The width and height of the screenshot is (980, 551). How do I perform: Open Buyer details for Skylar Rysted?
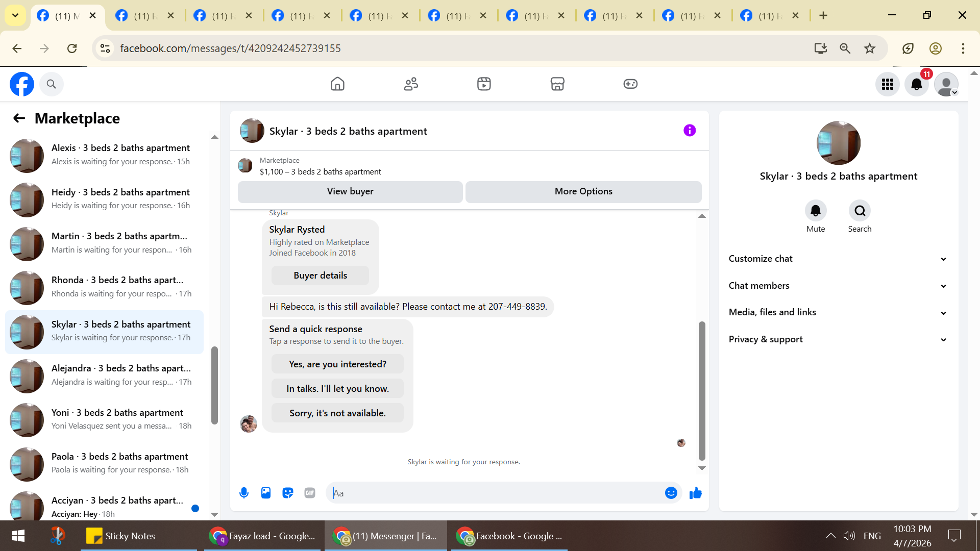[x=320, y=275]
